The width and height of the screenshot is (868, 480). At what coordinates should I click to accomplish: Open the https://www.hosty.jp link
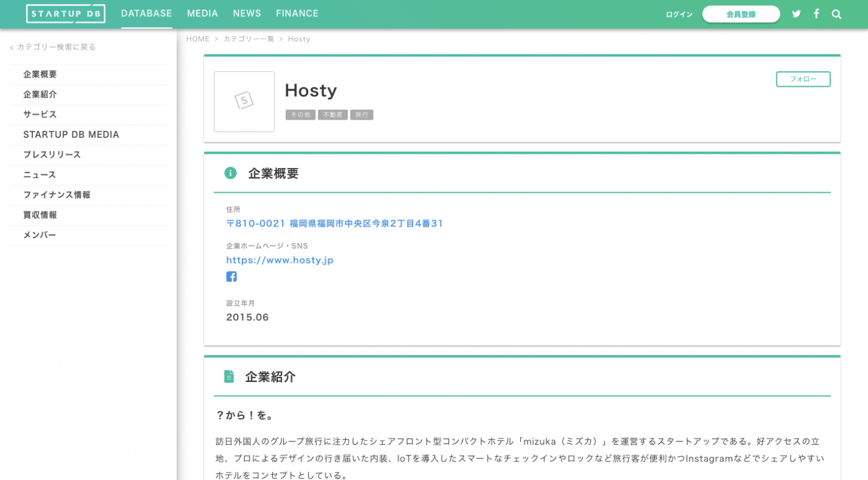tap(280, 260)
